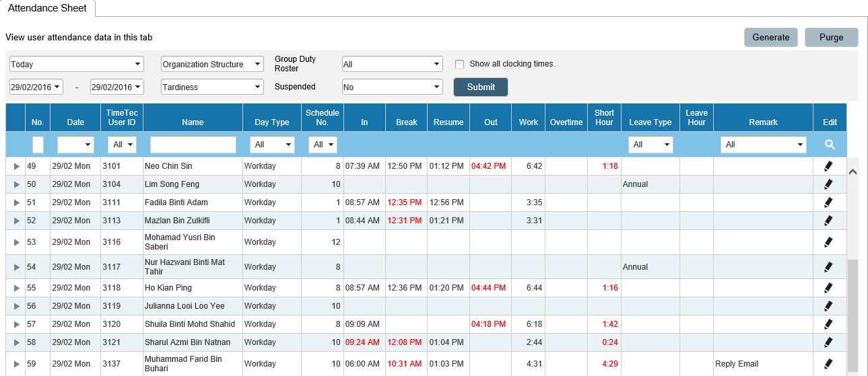Click the scrollbar up arrow

tap(853, 172)
